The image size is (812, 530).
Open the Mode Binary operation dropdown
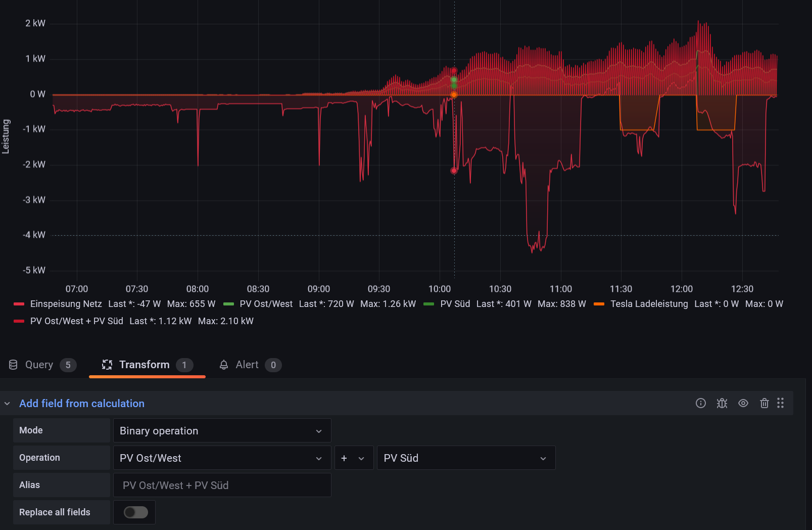[222, 431]
